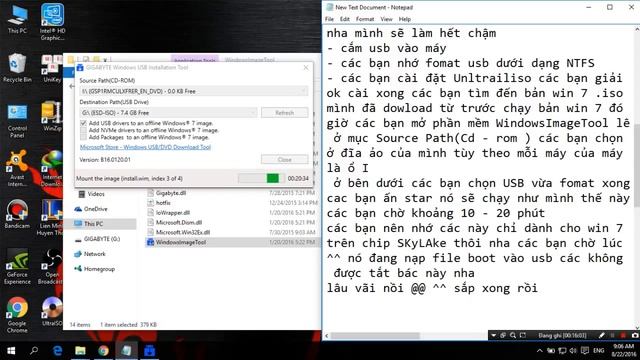Open Microsoft Store Windows USB/DVD Download Tool link
The image size is (640, 360).
pos(145,147)
